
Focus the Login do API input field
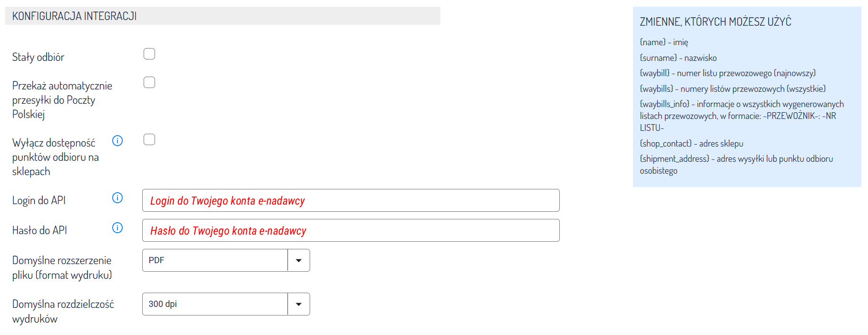tap(351, 200)
